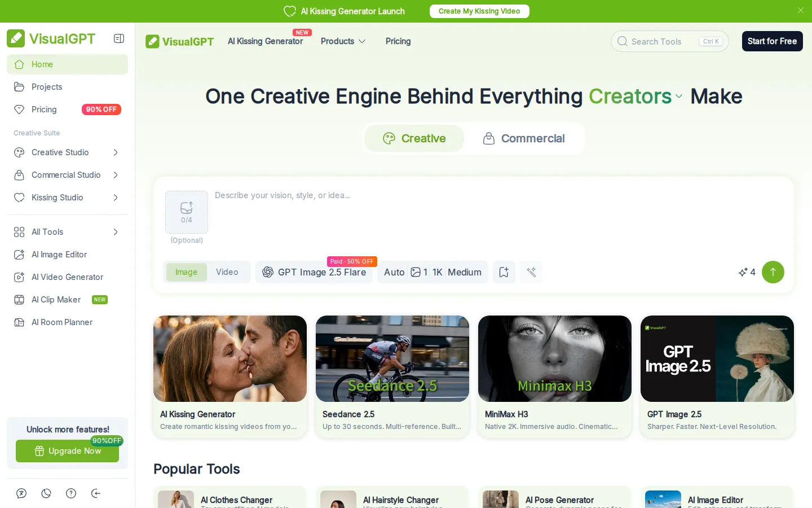Viewport: 812px width, 508px height.
Task: Open the AI Kissing Generator card thumbnail
Action: pyautogui.click(x=230, y=358)
